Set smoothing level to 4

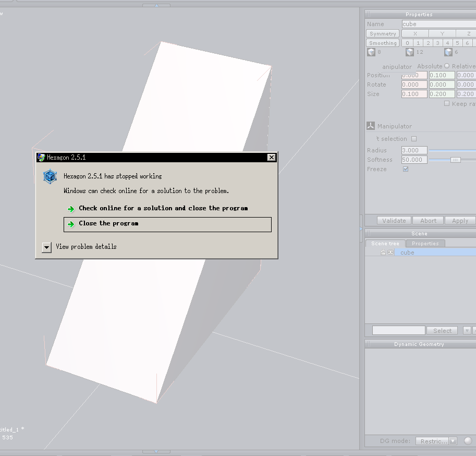(x=447, y=43)
